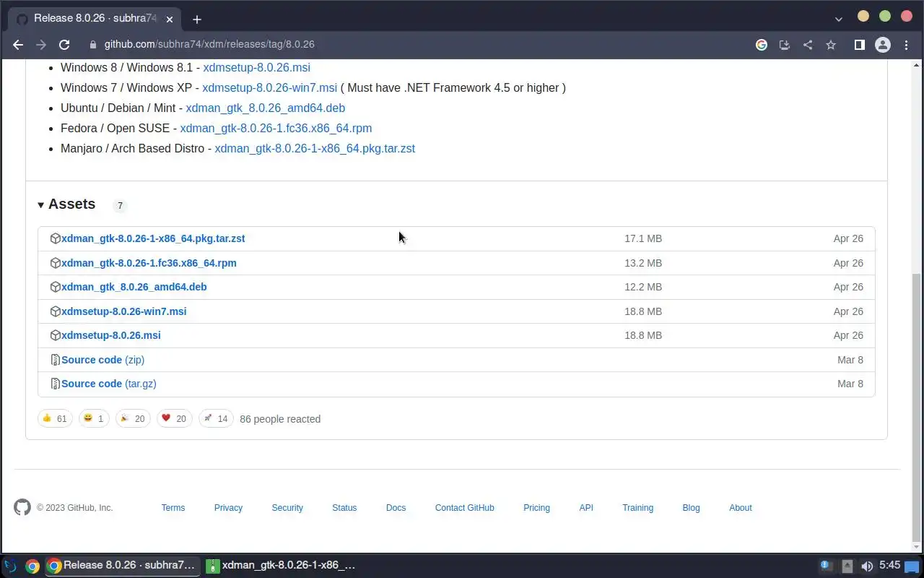Open the xdman_gtk-8.0.26-1-x86 taskbar window
Image resolution: width=924 pixels, height=578 pixels.
point(282,566)
